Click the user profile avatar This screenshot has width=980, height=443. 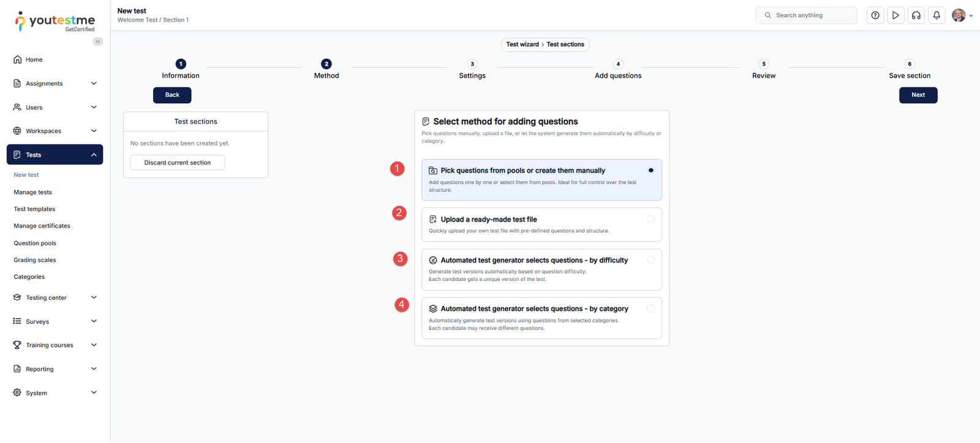(959, 15)
